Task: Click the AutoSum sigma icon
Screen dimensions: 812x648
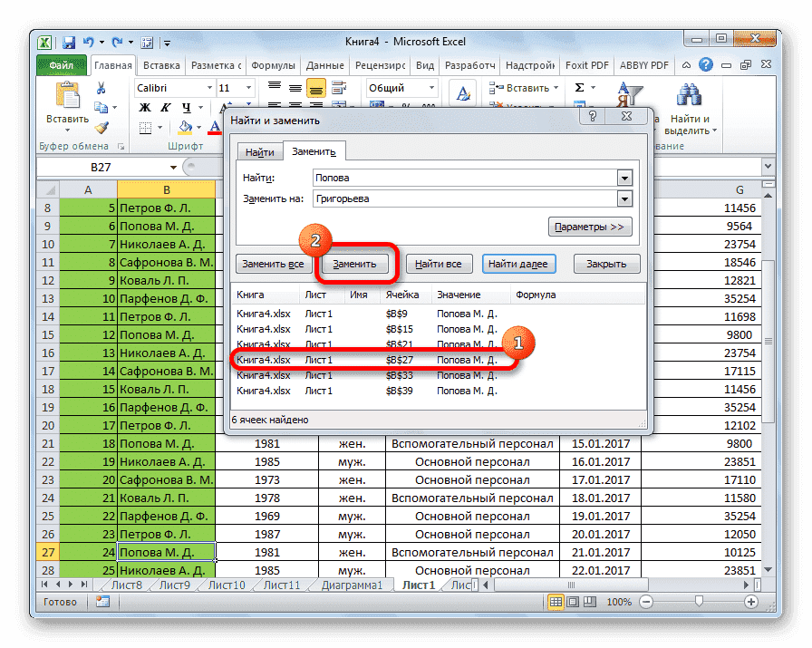Action: 578,86
